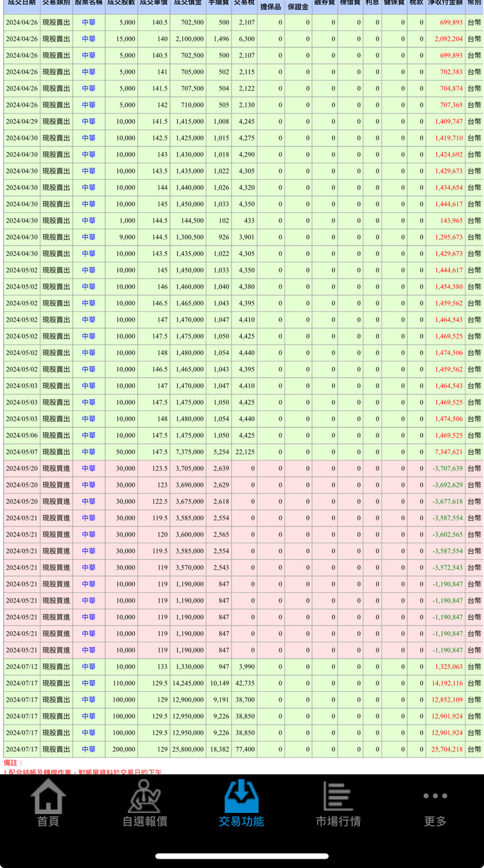484x868 pixels.
Task: Tap 中華 in the row with net amount 25,704,218
Action: [x=89, y=749]
